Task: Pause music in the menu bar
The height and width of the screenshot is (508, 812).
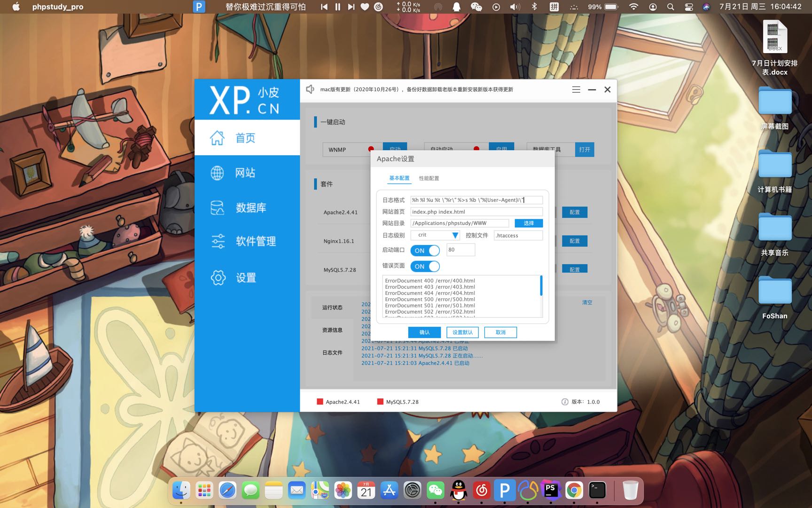Action: point(337,7)
